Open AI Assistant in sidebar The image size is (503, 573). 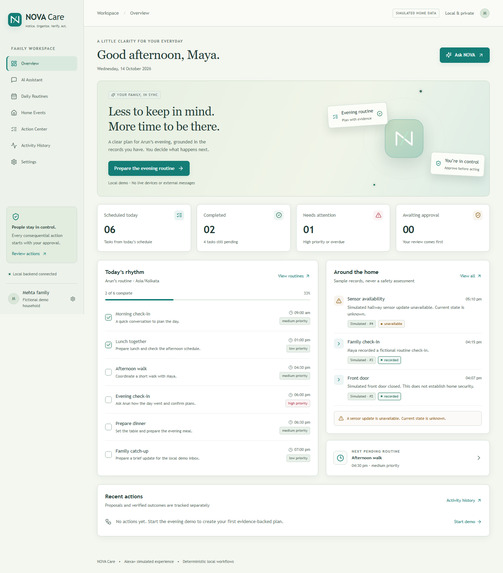[x=42, y=80]
